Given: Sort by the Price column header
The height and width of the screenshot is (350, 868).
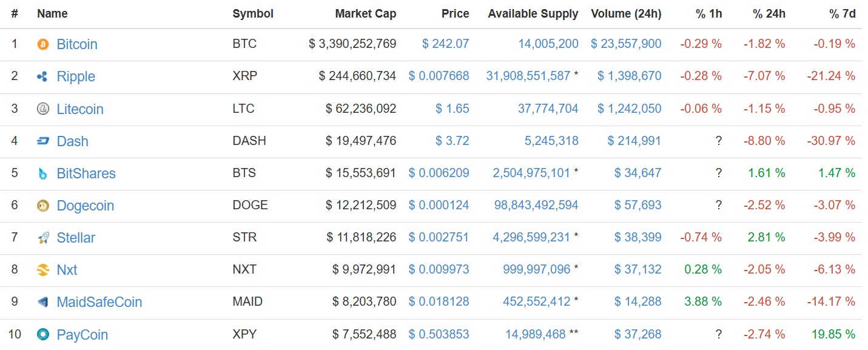Looking at the screenshot, I should [456, 13].
